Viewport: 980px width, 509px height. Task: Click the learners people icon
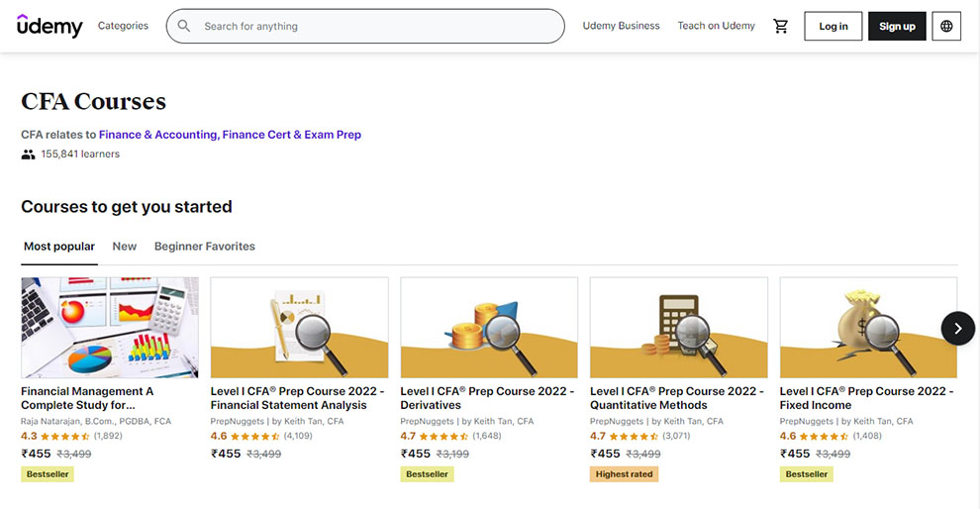click(28, 154)
